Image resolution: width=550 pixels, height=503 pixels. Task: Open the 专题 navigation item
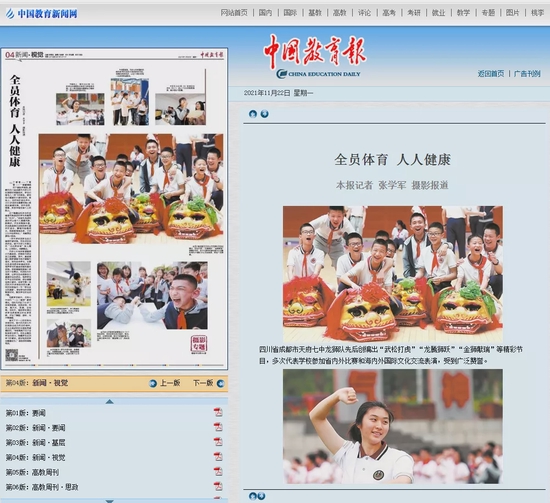point(488,13)
